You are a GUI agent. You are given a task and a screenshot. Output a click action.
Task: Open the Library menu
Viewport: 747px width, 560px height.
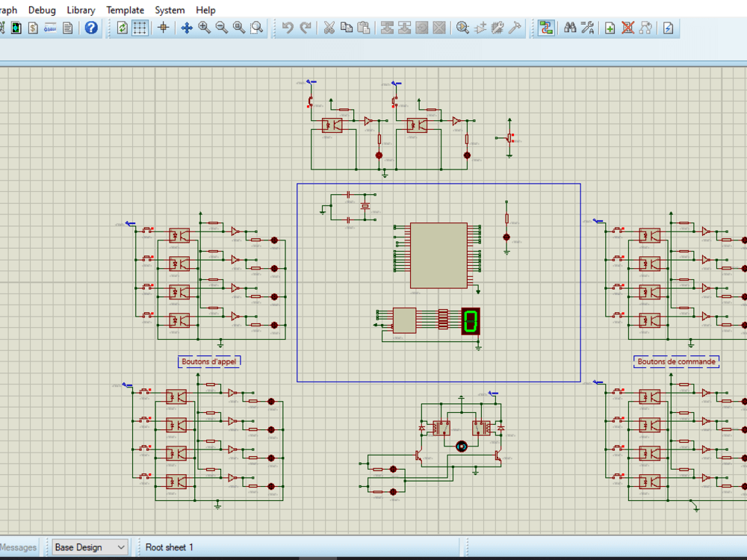80,10
